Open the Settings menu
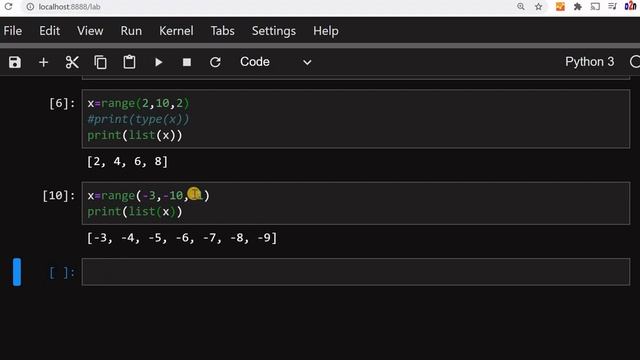Screen dimensions: 640x360 tap(273, 31)
